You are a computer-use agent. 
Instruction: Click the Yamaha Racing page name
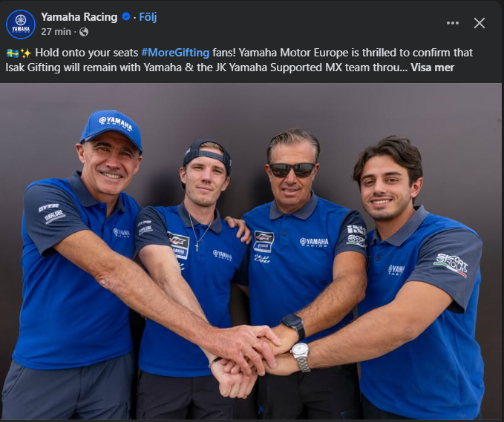click(79, 17)
